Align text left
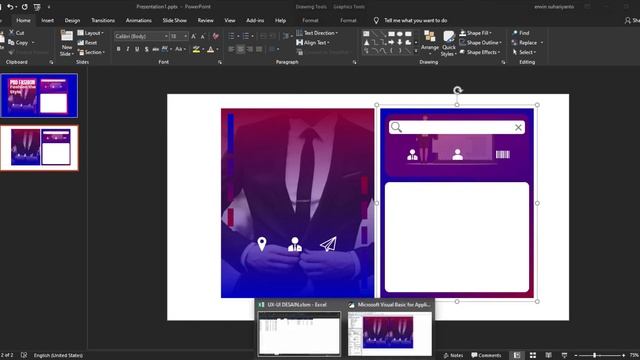The image size is (640, 360). coord(231,49)
